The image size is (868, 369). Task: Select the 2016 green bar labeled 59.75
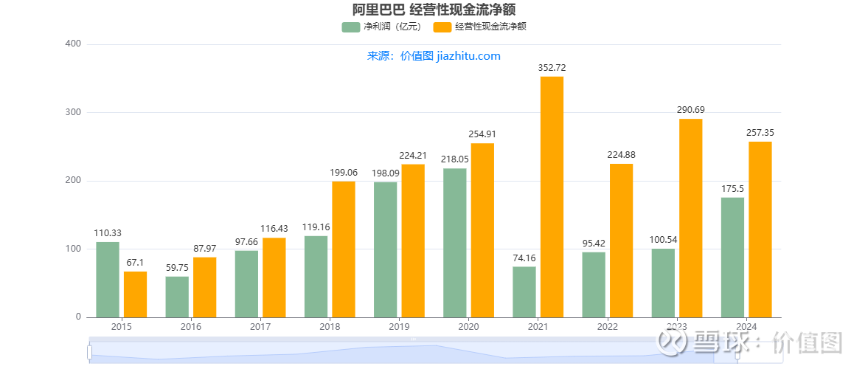click(177, 297)
